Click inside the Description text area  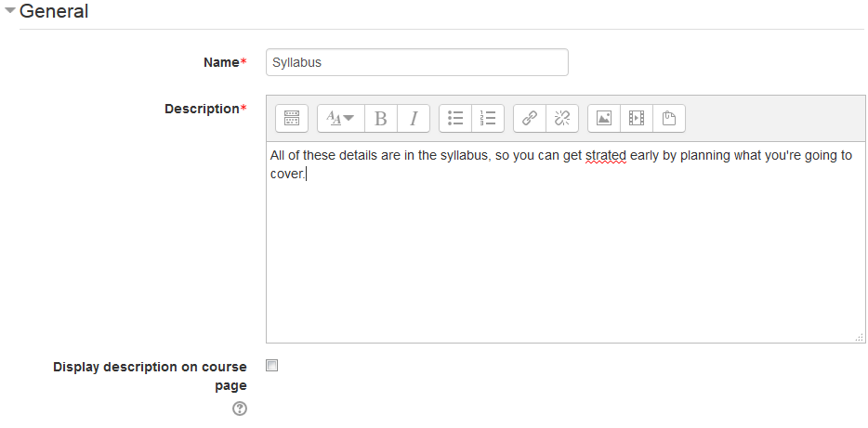click(x=565, y=260)
